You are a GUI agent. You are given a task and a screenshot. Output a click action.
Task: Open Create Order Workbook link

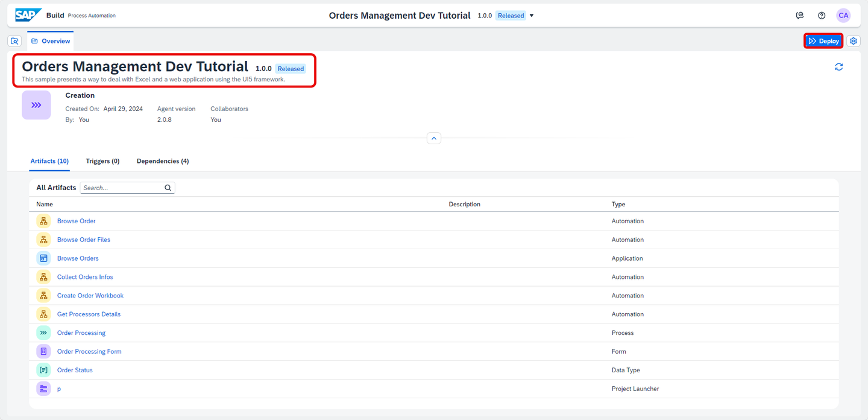point(90,296)
